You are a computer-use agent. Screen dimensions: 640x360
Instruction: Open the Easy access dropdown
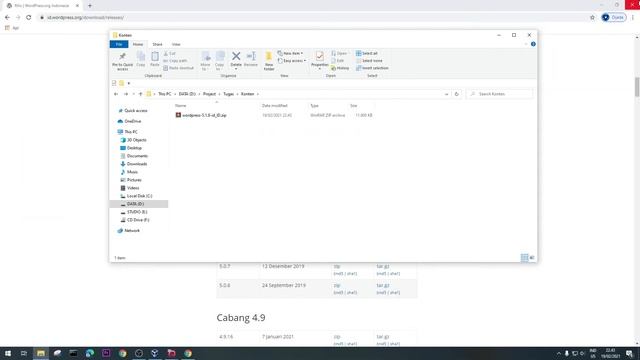click(291, 60)
